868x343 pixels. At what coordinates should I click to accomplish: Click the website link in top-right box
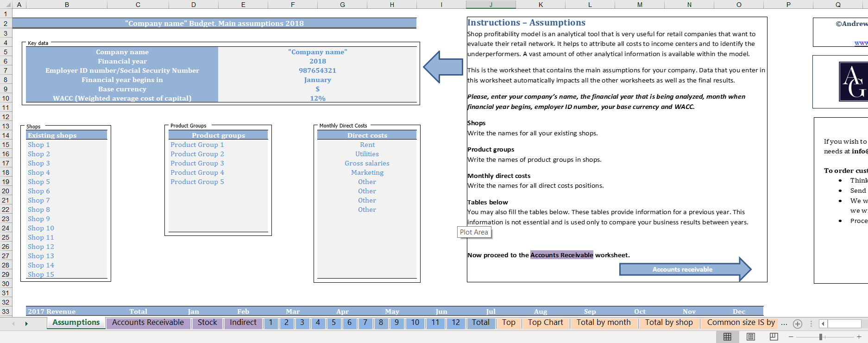click(861, 43)
